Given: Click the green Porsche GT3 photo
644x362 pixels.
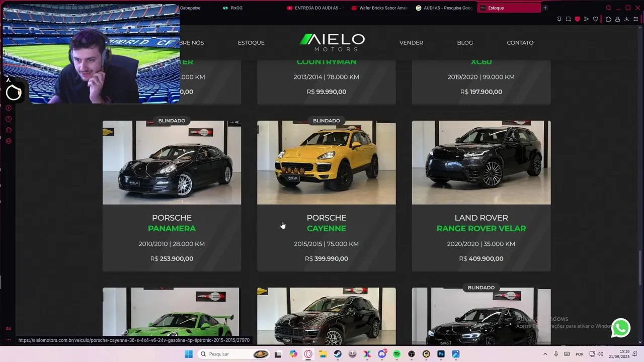Looking at the screenshot, I should [172, 316].
